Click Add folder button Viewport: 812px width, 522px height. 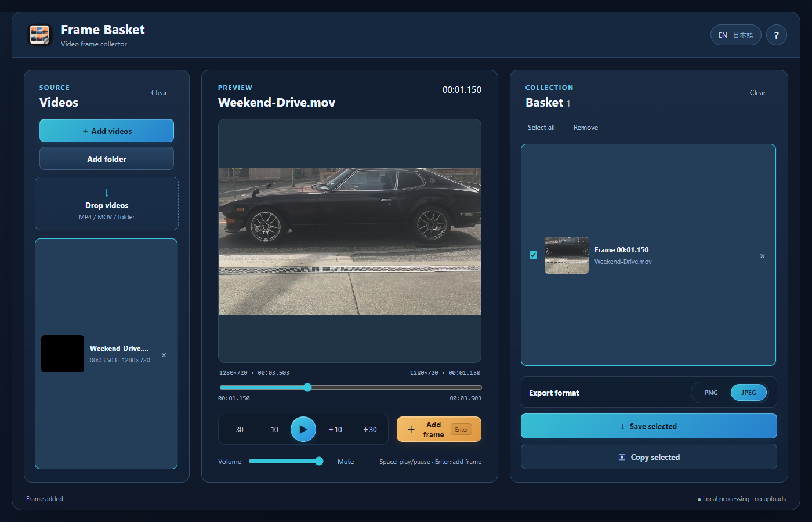(107, 158)
